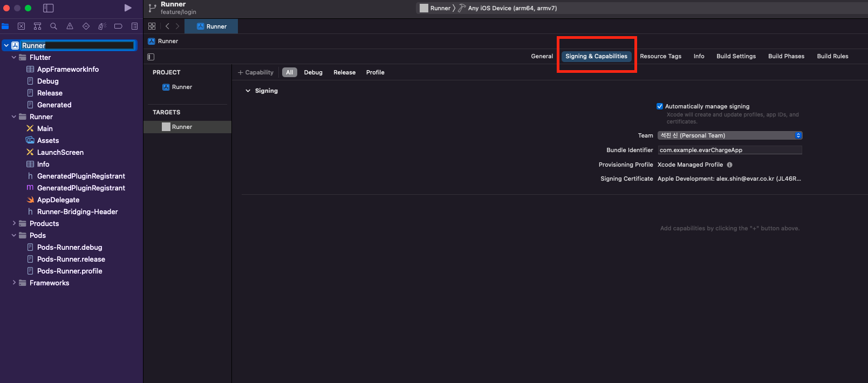Image resolution: width=868 pixels, height=383 pixels.
Task: Open the Resource Tags tab
Action: click(660, 56)
